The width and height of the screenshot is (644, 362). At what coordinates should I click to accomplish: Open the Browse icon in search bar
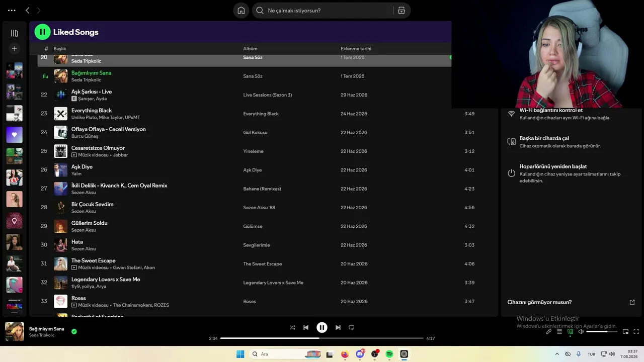click(401, 11)
